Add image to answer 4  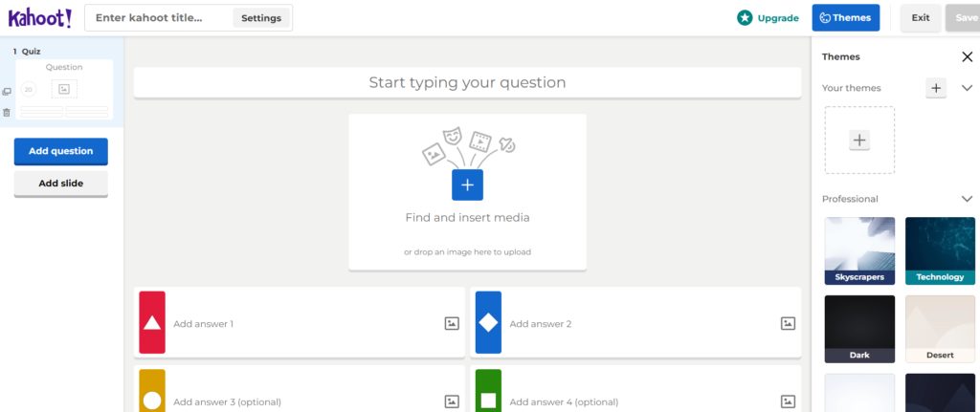coord(789,401)
